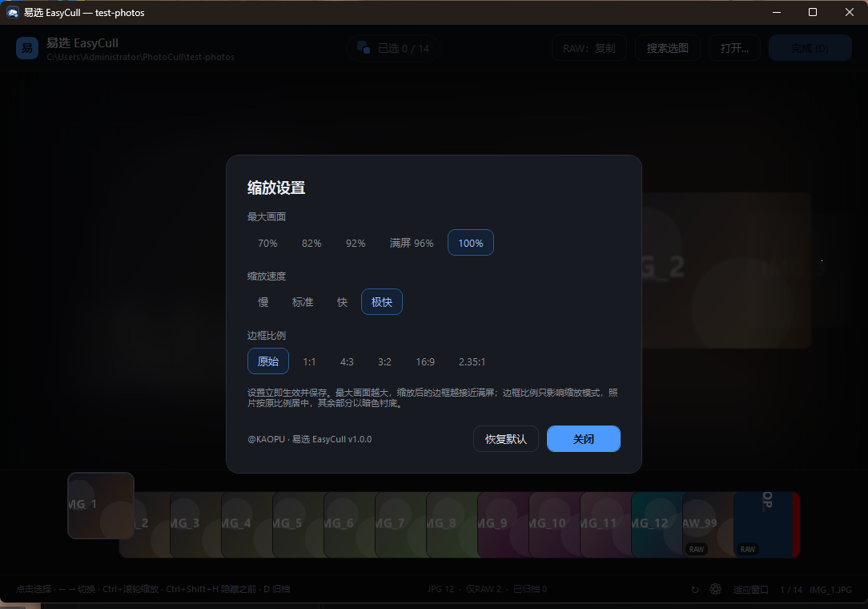
Task: Maximize the EasyCull window
Action: click(x=813, y=12)
